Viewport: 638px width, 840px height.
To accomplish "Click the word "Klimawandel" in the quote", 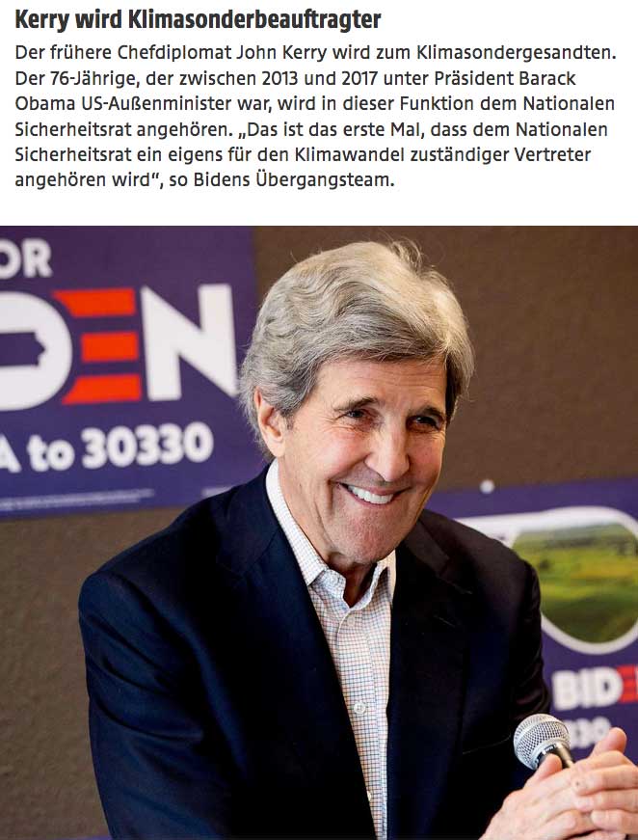I will (x=349, y=155).
